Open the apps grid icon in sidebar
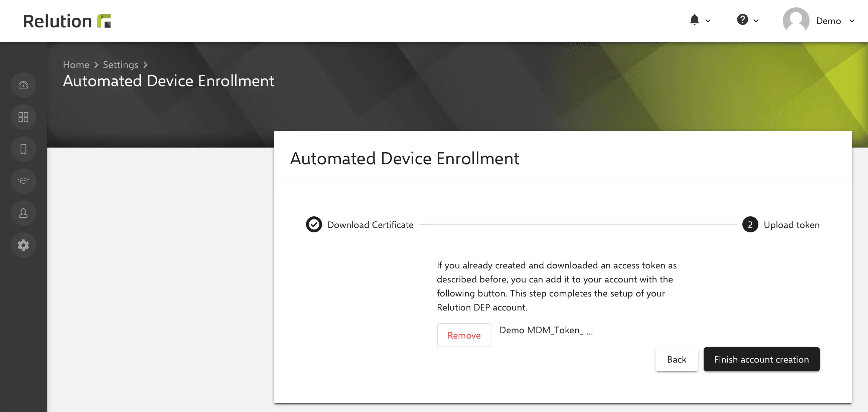868x412 pixels. pos(23,117)
